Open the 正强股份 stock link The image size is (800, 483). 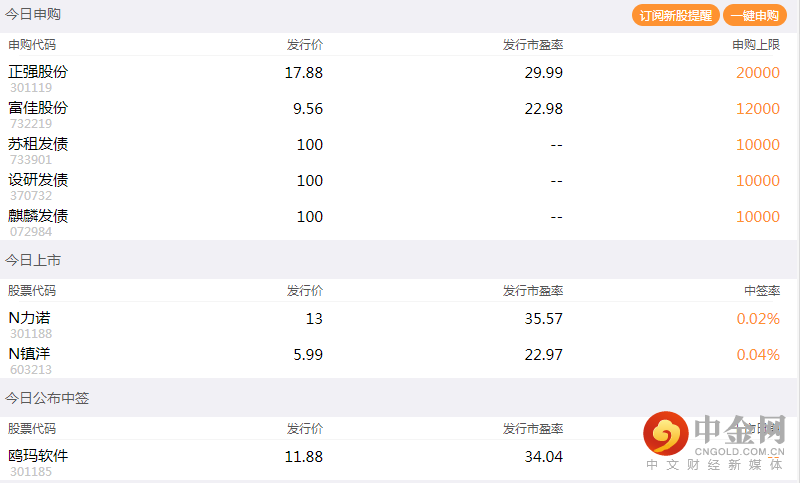38,72
